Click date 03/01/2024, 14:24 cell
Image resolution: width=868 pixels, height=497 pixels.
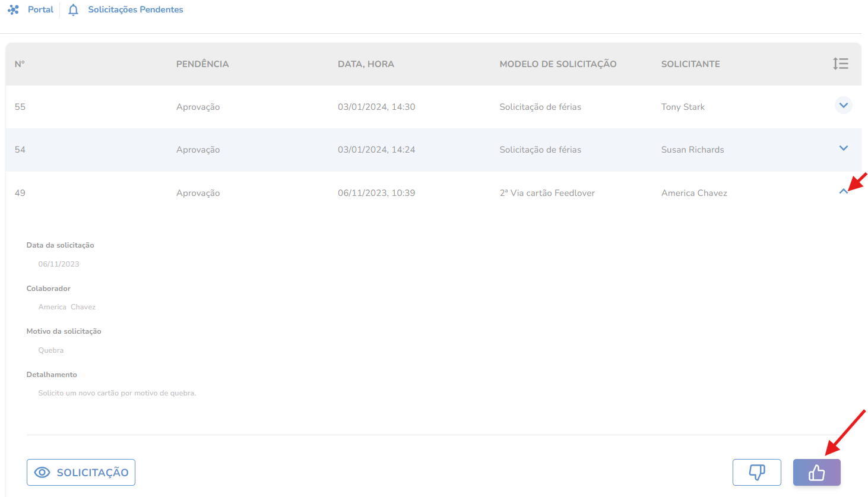tap(376, 150)
